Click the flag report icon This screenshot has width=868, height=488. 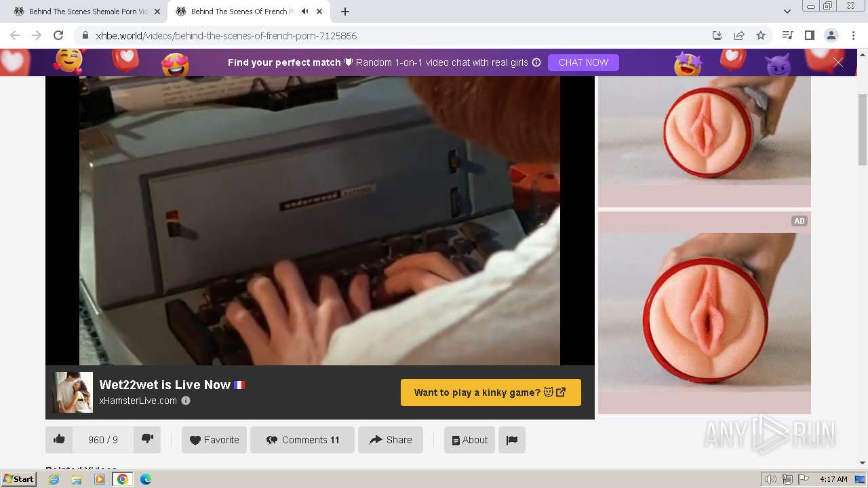pos(512,440)
